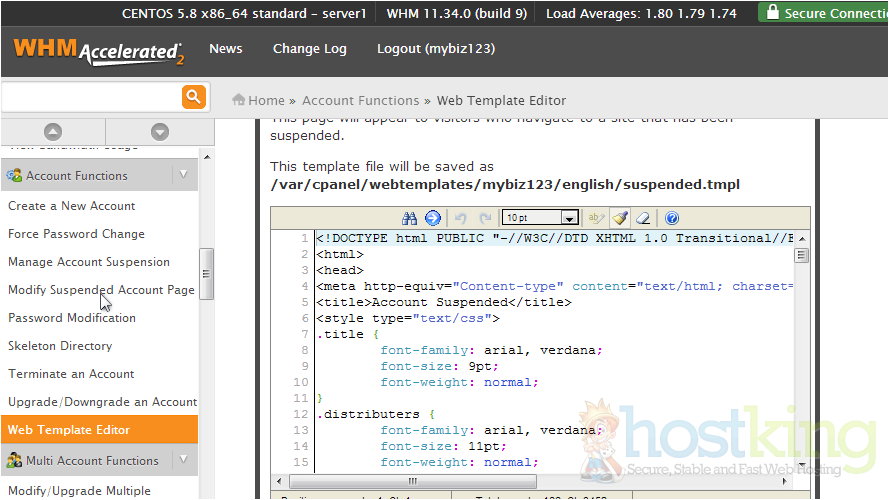Collapse the Account Functions section arrow
This screenshot has height=500, width=889.
[x=183, y=175]
